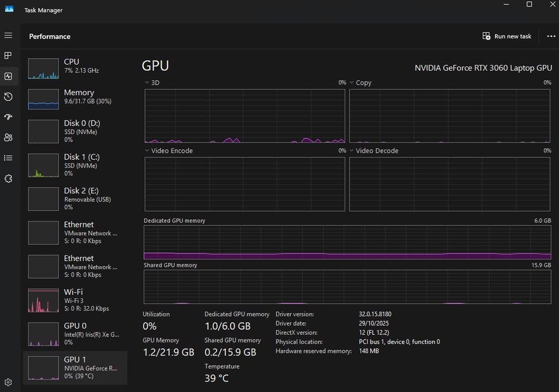The width and height of the screenshot is (559, 392).
Task: Go to the Processes page icon
Action: pos(8,56)
